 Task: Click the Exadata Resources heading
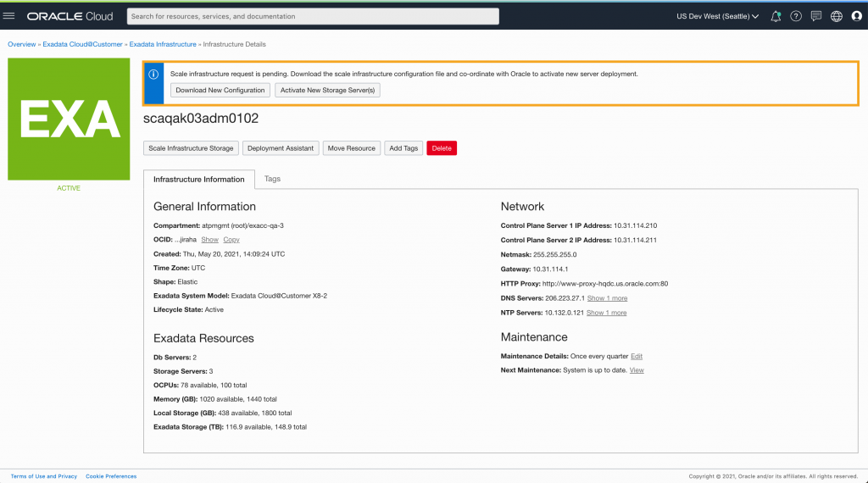tap(203, 338)
